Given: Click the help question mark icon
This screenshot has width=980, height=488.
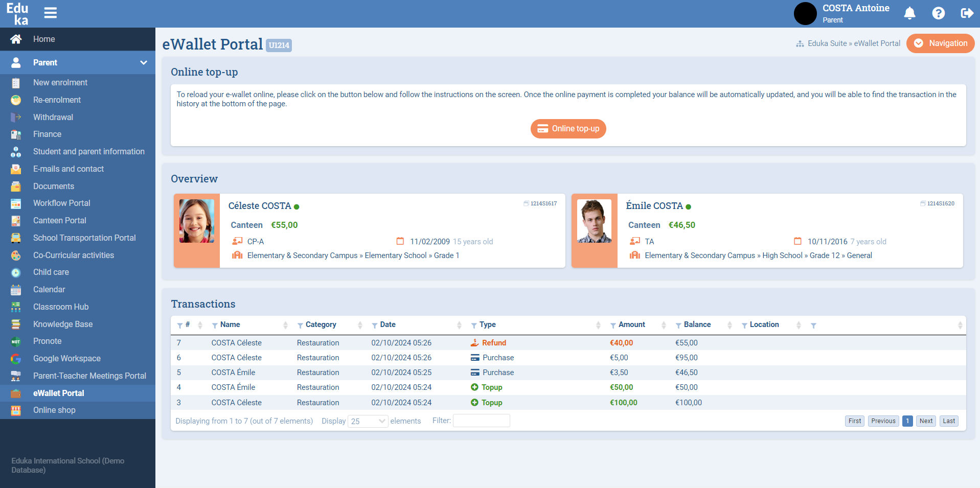Looking at the screenshot, I should pos(939,13).
